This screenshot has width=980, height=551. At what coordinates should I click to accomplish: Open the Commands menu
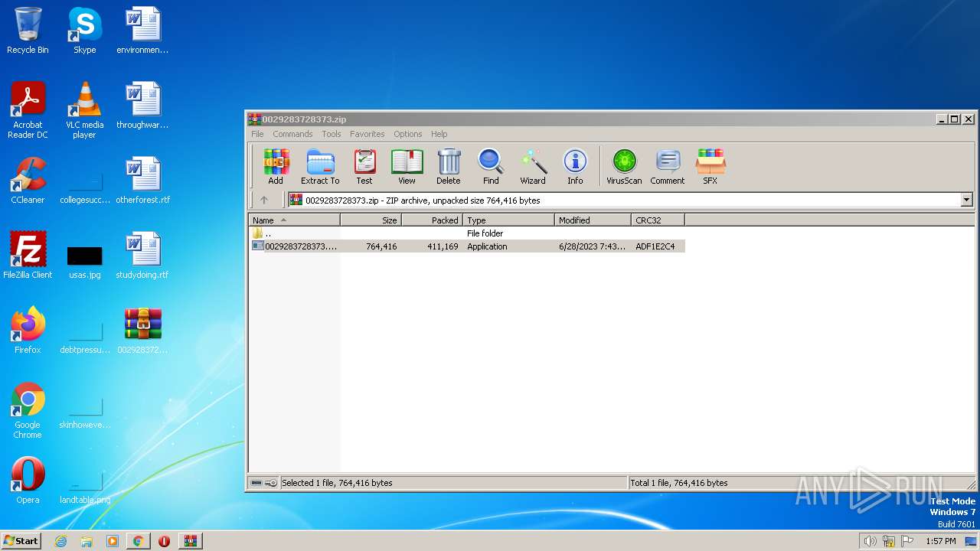click(x=292, y=134)
